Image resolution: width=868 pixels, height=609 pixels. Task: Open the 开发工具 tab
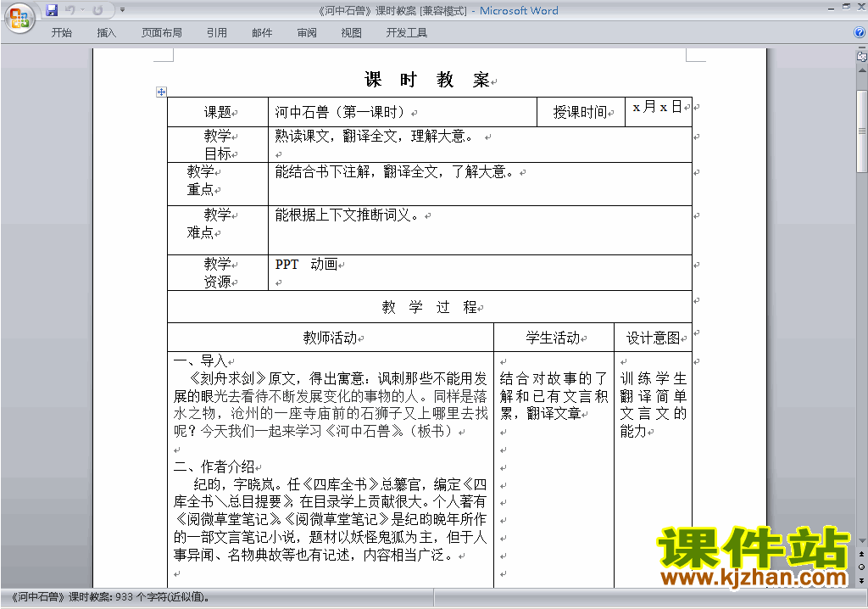407,33
